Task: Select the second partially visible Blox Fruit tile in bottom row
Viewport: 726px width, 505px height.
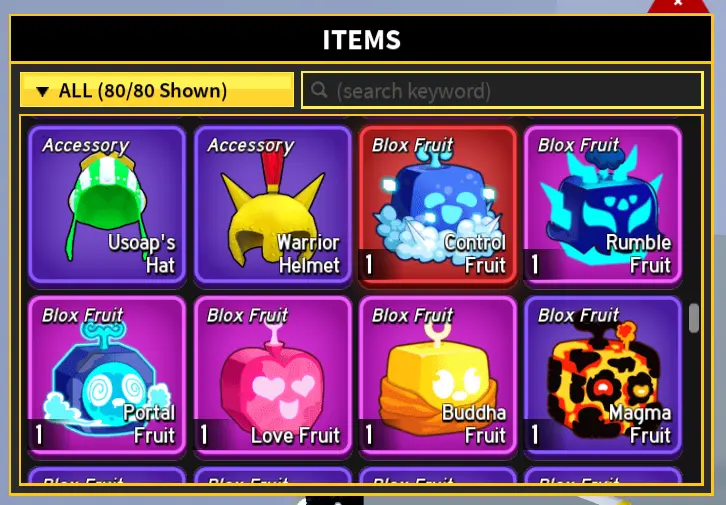Action: 272,475
